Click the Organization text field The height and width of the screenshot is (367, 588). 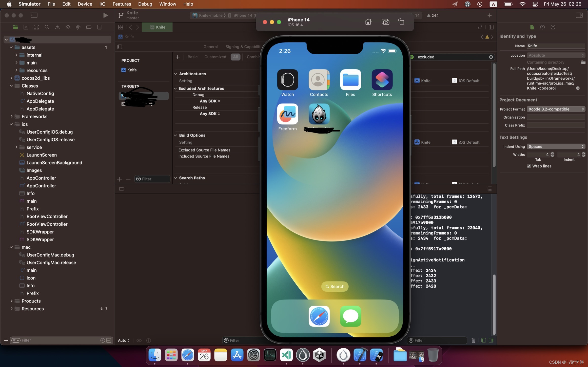point(556,117)
